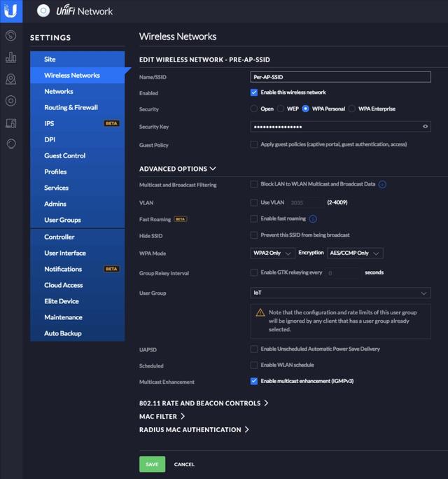This screenshot has width=448, height=479.
Task: Select WPA Enterprise security option
Action: coord(352,109)
